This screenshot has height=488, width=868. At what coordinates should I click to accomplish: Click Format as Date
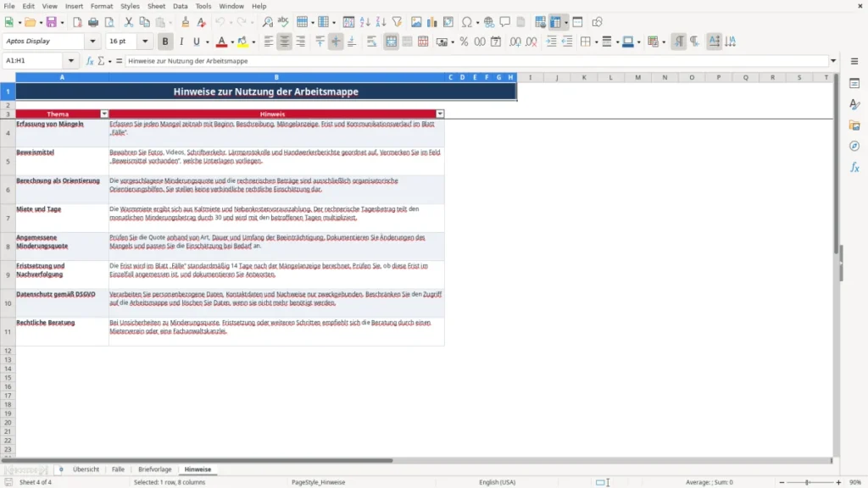click(x=496, y=42)
